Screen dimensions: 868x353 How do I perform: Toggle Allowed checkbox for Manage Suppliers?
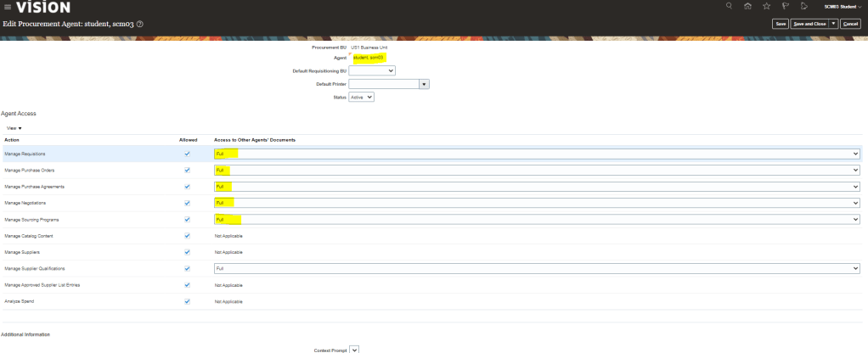187,252
